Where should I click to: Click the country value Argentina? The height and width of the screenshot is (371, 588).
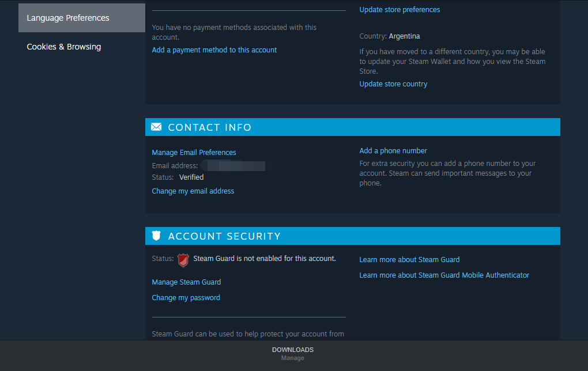(x=404, y=36)
